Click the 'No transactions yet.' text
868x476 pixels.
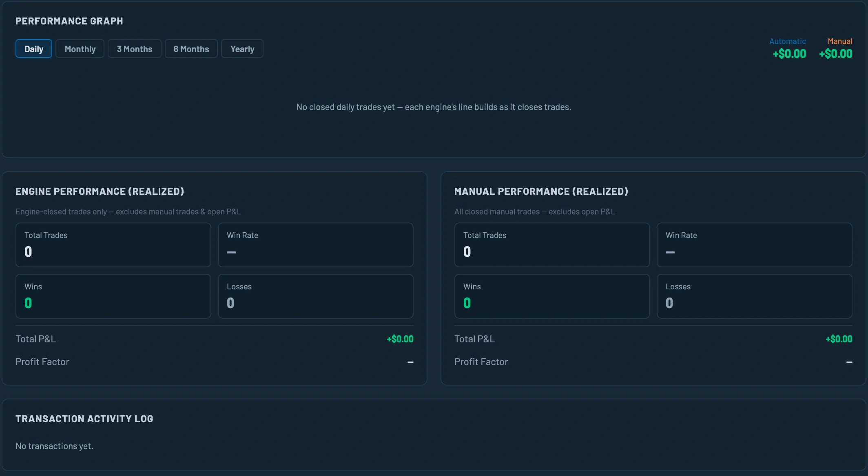(x=55, y=446)
